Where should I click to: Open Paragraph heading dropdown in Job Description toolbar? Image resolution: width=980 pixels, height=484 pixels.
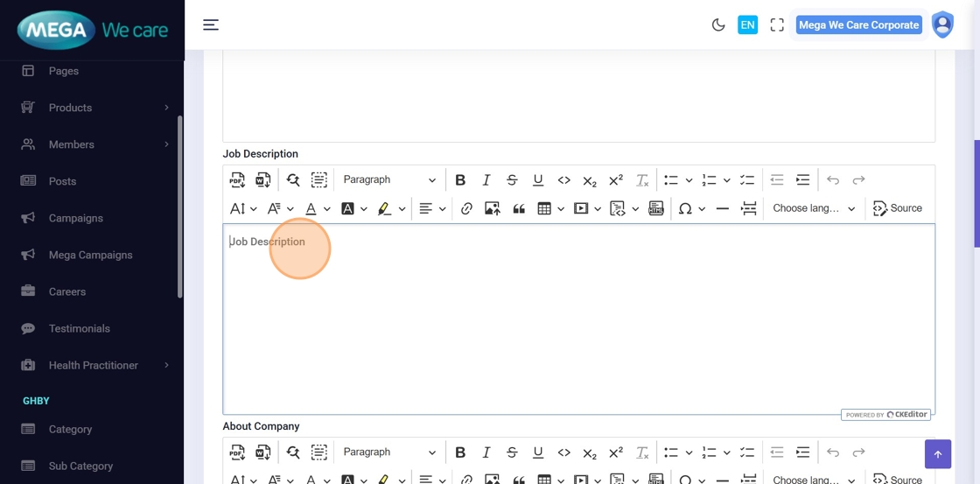tap(388, 180)
